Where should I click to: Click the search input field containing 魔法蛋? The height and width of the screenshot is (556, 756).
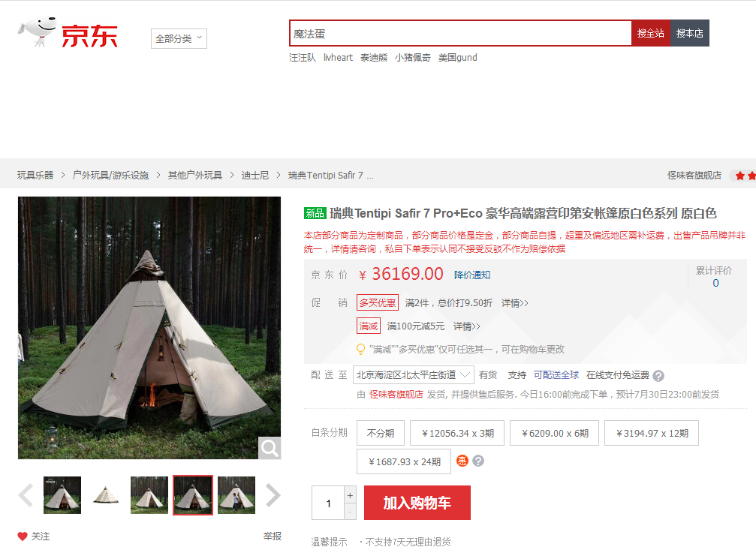[460, 33]
